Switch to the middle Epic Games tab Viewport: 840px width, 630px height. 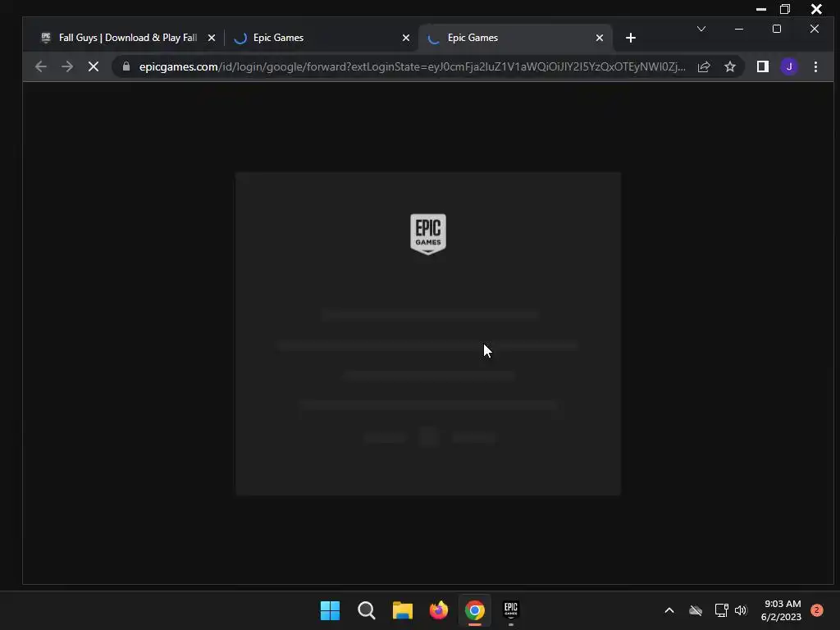321,38
